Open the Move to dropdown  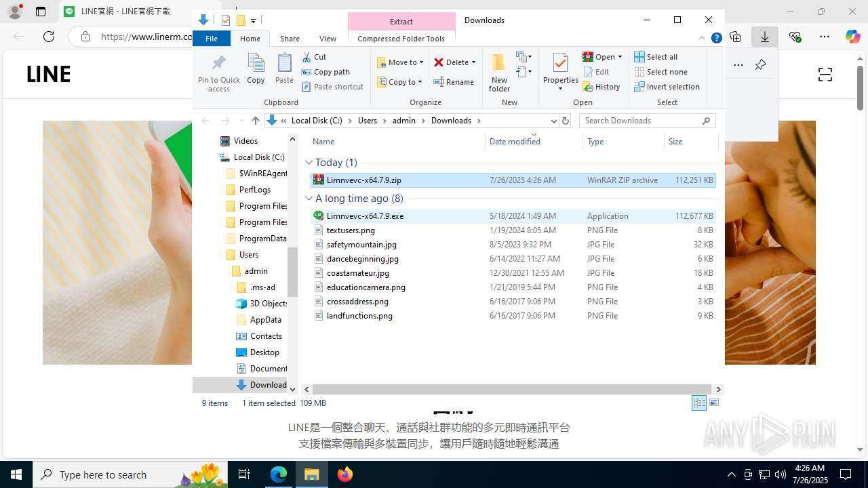400,62
